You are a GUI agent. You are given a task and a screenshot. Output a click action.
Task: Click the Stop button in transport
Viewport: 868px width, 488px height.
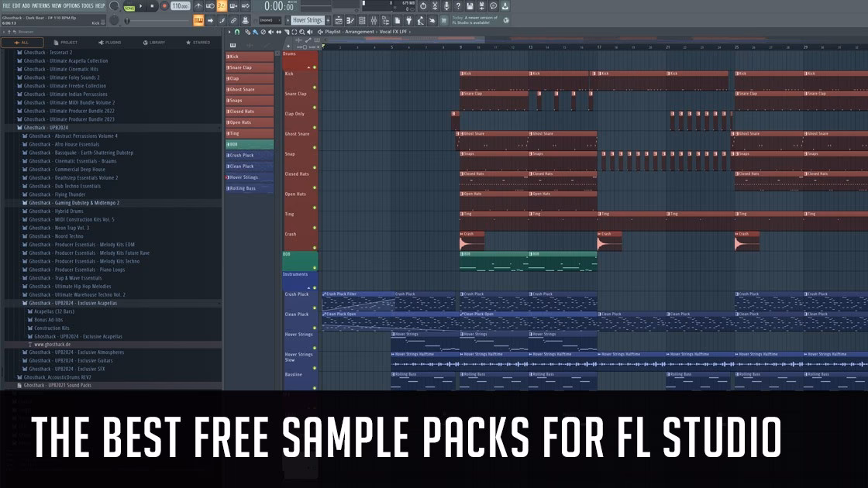(x=152, y=6)
